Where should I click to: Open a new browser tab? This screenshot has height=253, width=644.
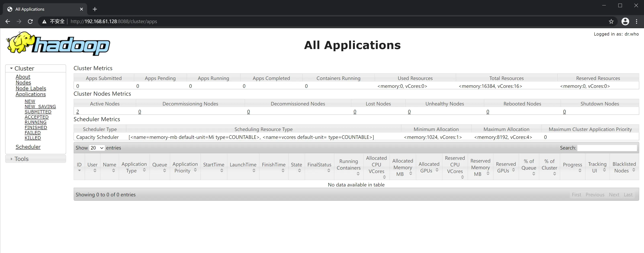click(95, 9)
